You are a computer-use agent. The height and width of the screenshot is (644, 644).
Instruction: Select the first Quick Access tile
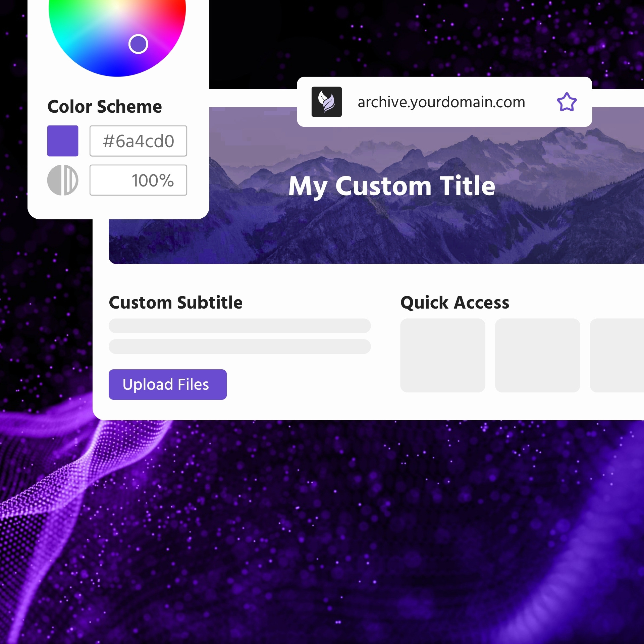point(443,355)
